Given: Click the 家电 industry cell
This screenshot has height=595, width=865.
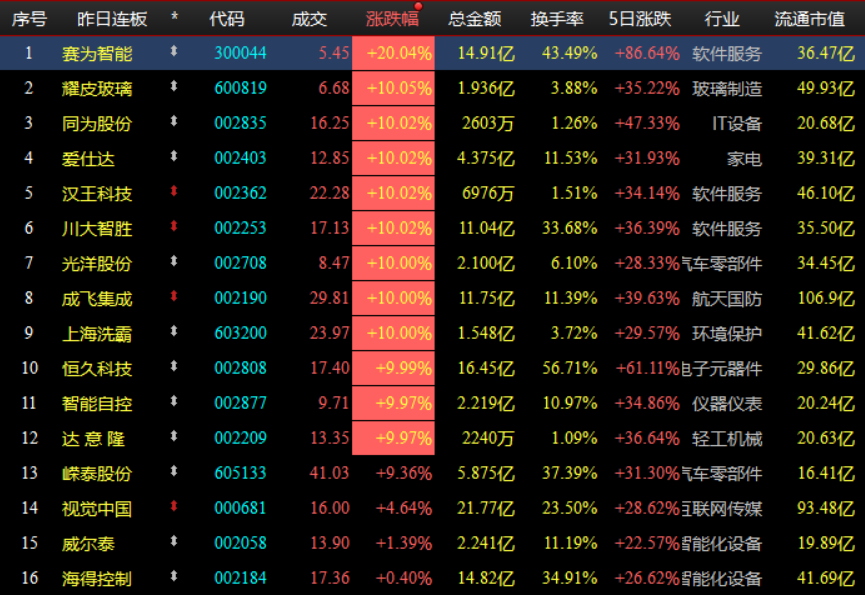Looking at the screenshot, I should point(744,159).
